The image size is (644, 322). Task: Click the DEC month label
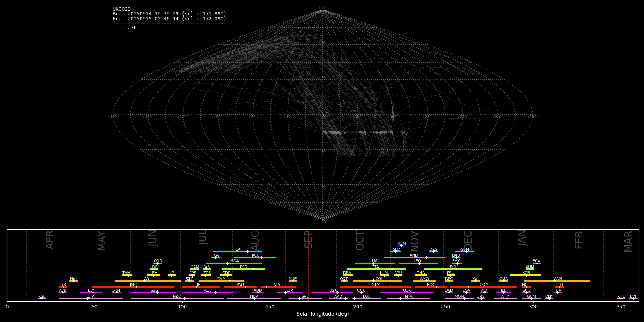[468, 240]
